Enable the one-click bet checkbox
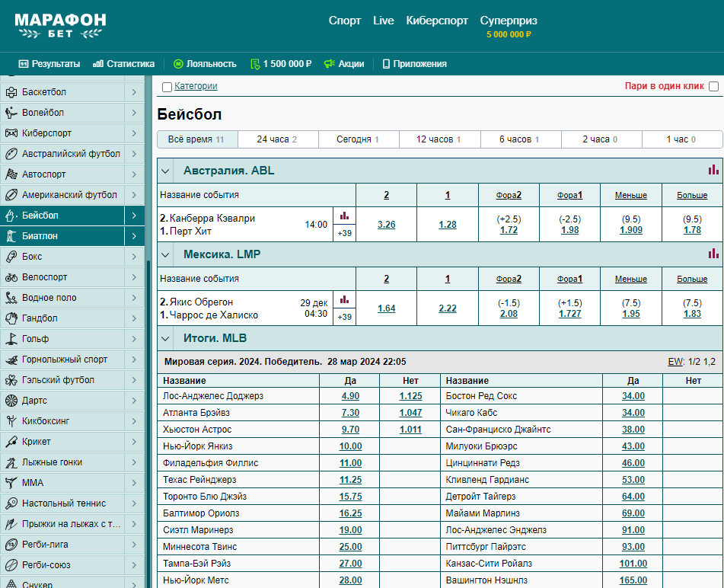This screenshot has width=724, height=588. [x=713, y=86]
